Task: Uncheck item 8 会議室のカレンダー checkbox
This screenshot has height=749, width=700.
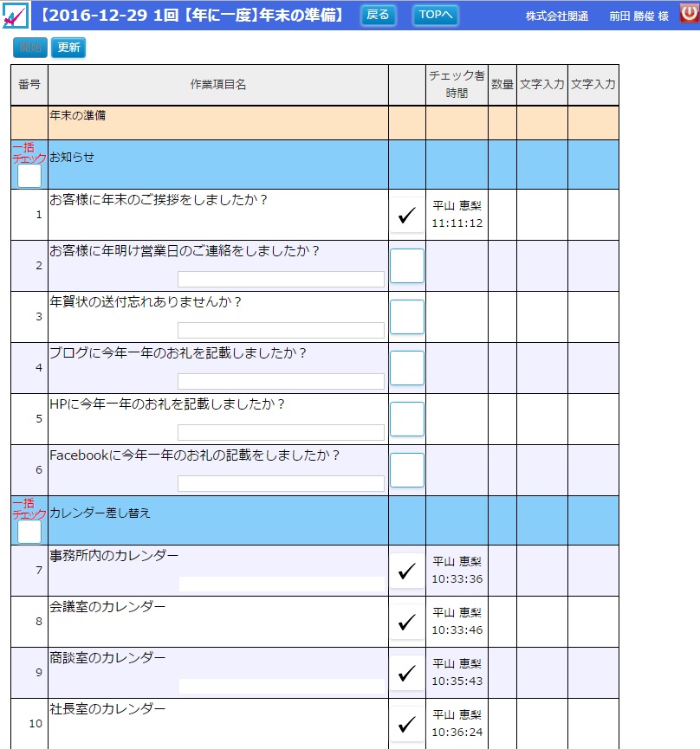Action: (407, 622)
